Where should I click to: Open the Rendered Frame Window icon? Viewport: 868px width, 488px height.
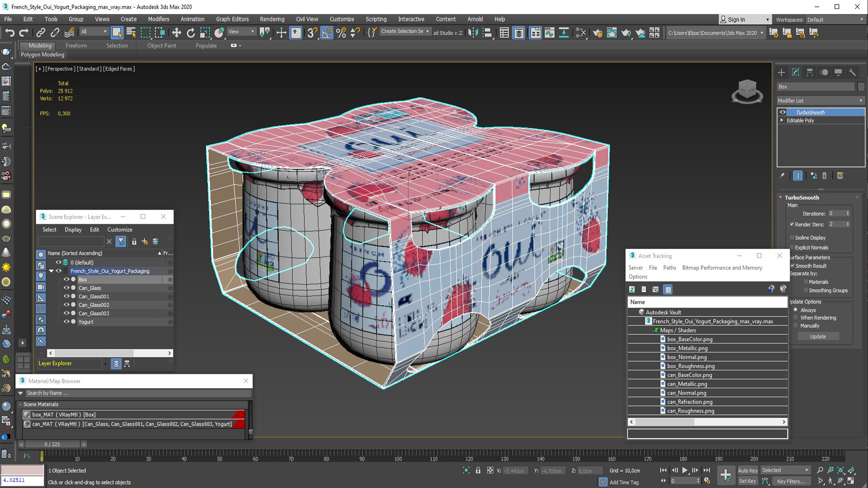pyautogui.click(x=612, y=33)
